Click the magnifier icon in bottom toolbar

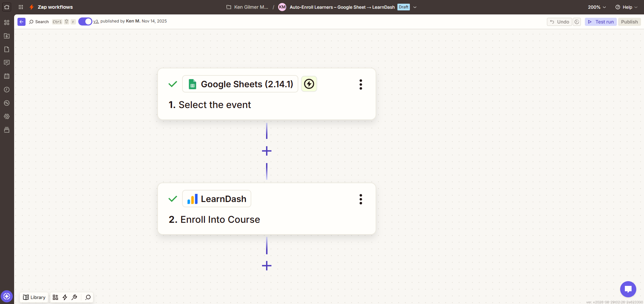coord(88,297)
